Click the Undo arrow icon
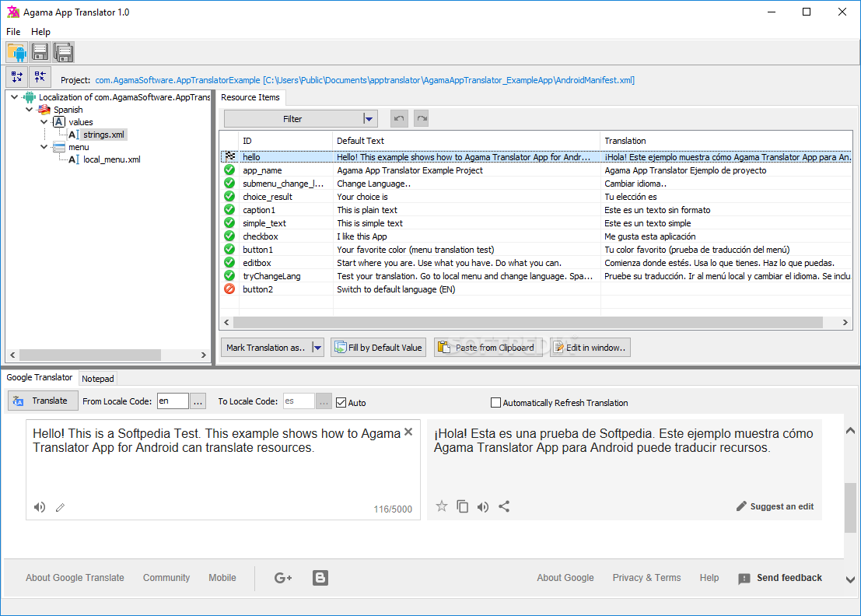Screen dimensions: 861x616 pyautogui.click(x=399, y=118)
